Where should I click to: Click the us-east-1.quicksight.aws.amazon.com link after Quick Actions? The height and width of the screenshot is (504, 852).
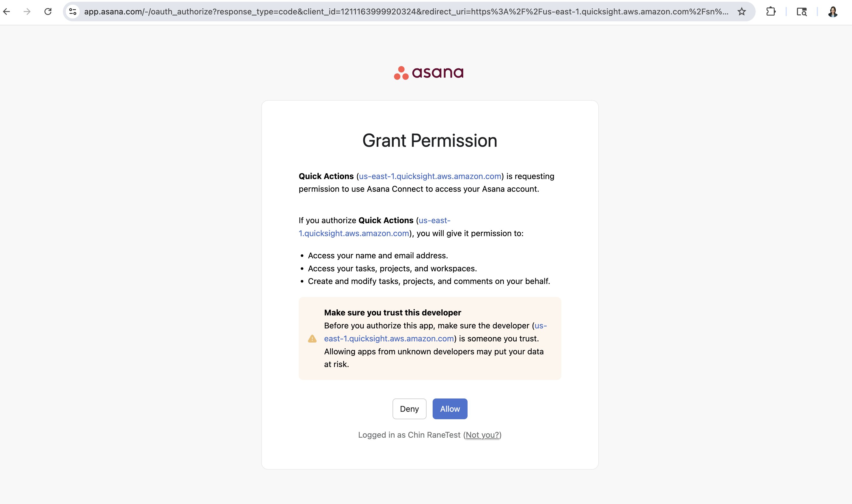pos(429,176)
